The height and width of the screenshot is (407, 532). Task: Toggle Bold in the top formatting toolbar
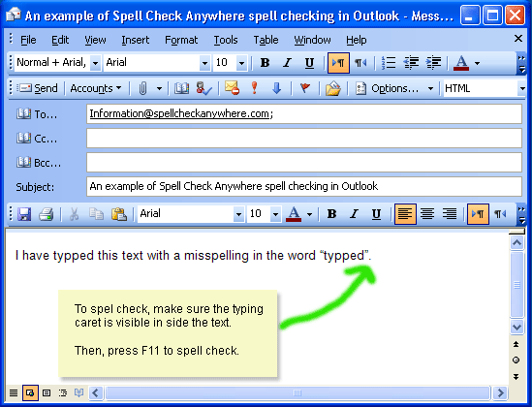[x=265, y=63]
